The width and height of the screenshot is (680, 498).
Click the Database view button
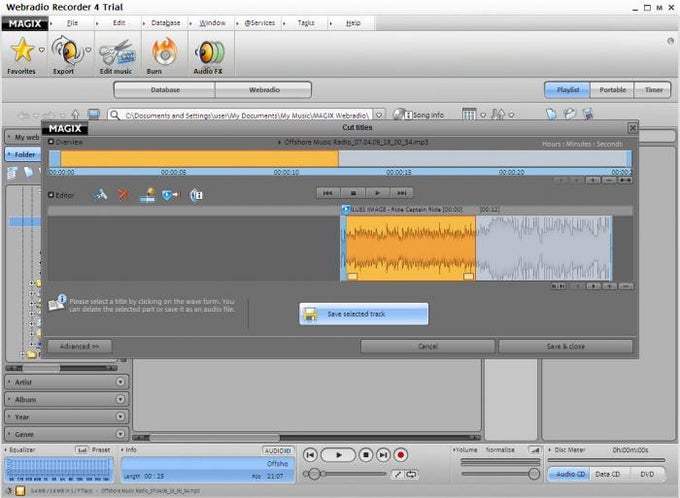(165, 90)
